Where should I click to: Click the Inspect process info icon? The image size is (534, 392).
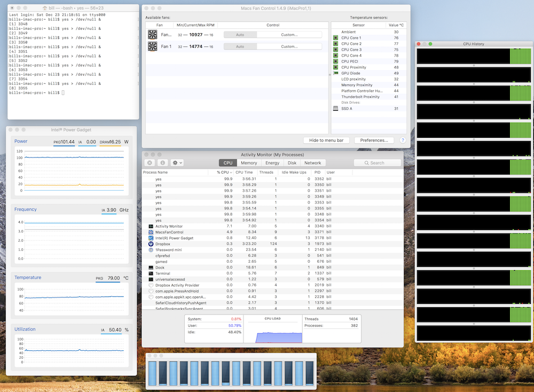pyautogui.click(x=163, y=163)
